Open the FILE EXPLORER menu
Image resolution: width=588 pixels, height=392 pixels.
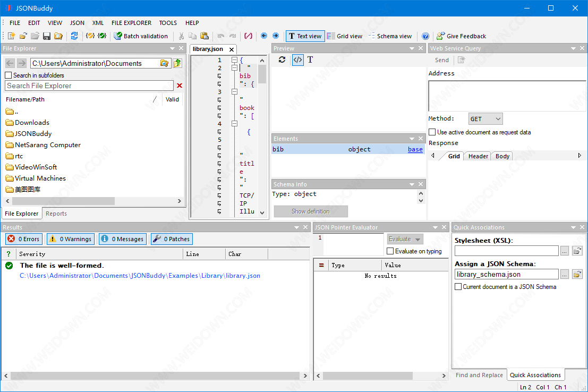click(x=131, y=23)
